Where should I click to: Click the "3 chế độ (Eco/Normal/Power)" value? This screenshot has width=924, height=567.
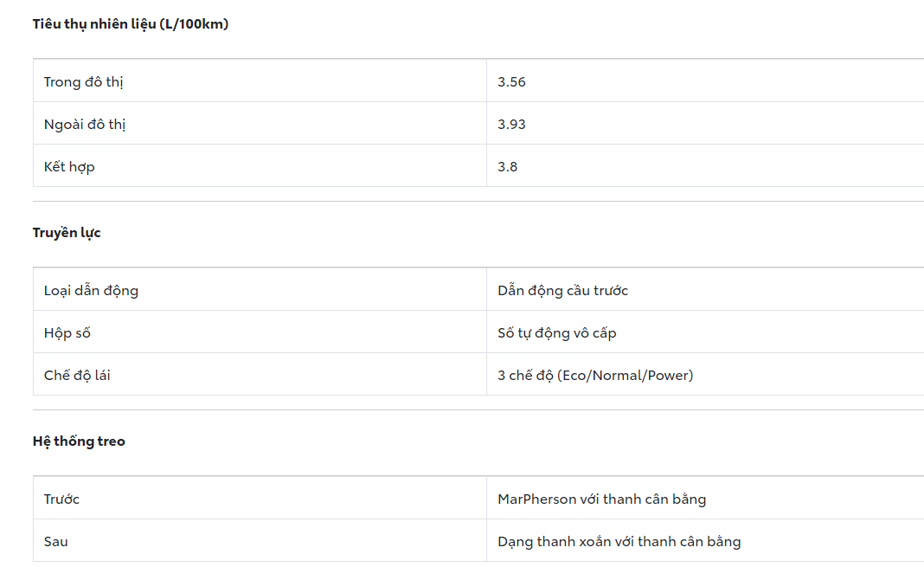coord(595,376)
